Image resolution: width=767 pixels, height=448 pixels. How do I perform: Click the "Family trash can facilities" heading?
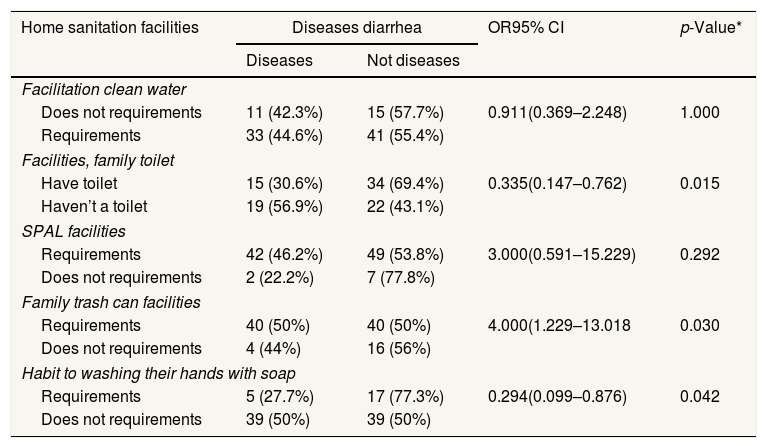click(111, 302)
